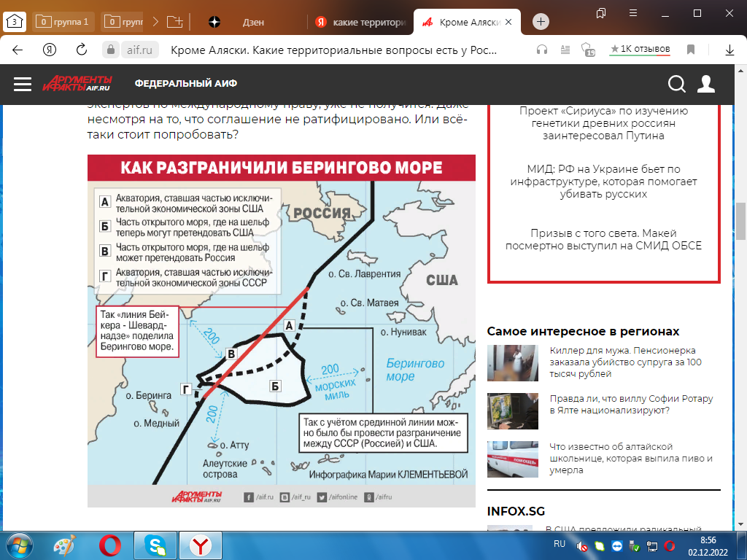
Task: Open the "Призыв с того света" Макей article
Action: pos(603,239)
